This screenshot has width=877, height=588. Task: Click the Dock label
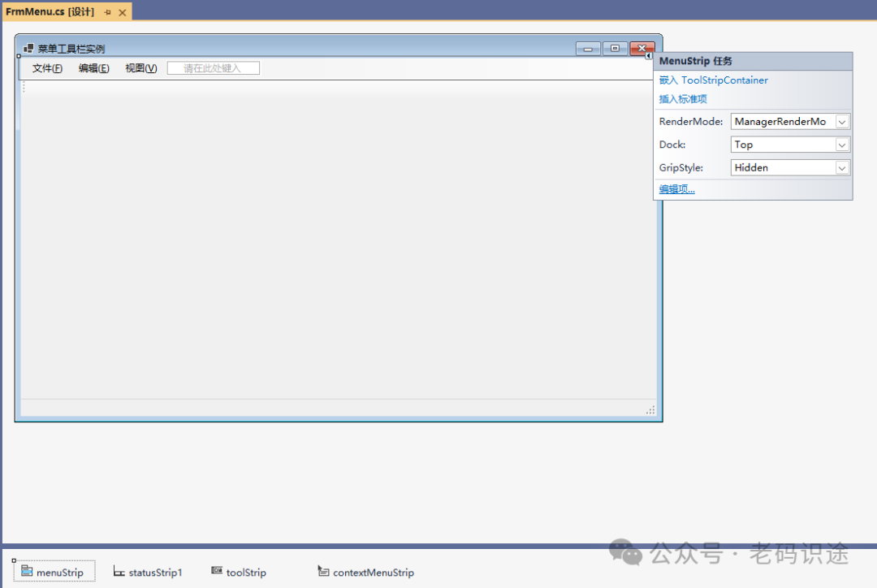(x=672, y=145)
